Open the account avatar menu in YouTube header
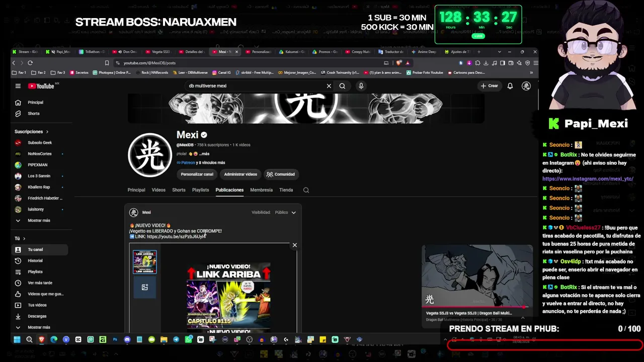This screenshot has width=644, height=362. (x=526, y=86)
